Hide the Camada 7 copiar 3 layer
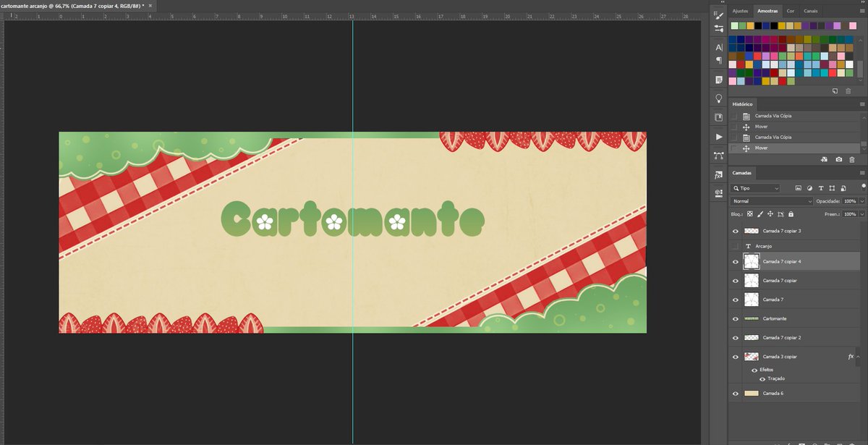This screenshot has height=445, width=868. tap(736, 232)
